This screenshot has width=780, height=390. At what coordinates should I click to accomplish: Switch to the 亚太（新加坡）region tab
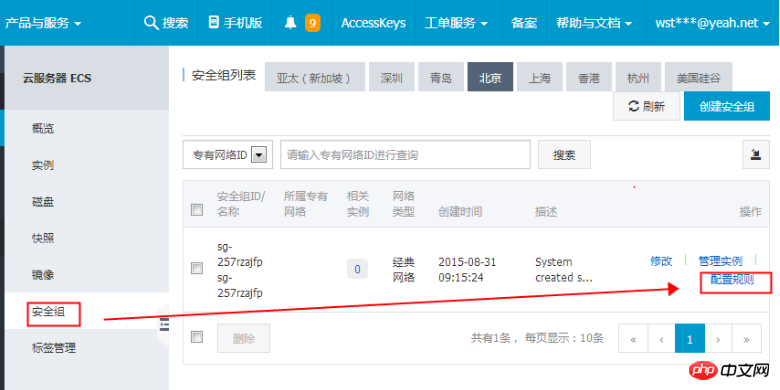[x=315, y=77]
